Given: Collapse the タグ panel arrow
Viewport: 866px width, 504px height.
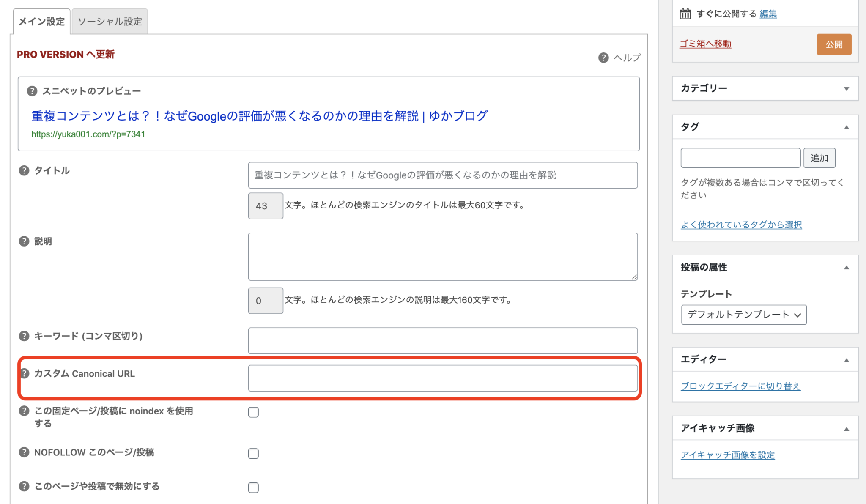Looking at the screenshot, I should (x=847, y=127).
